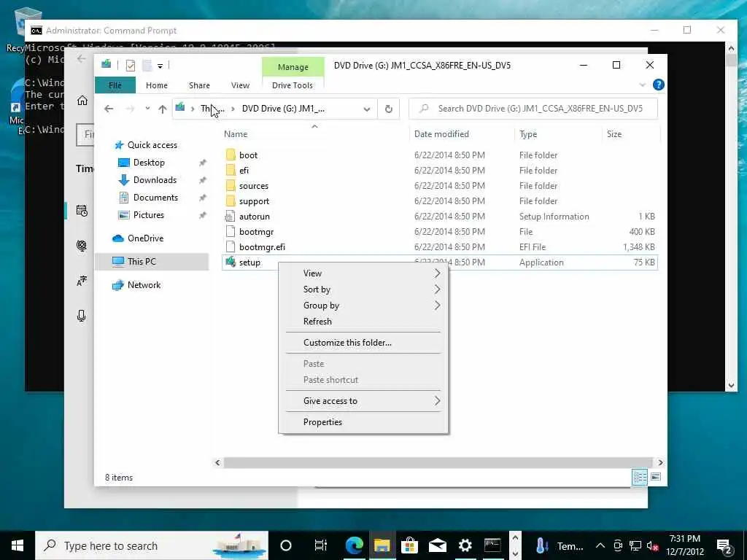Viewport: 747px width, 560px height.
Task: Sort by the Type column header
Action: [x=528, y=134]
